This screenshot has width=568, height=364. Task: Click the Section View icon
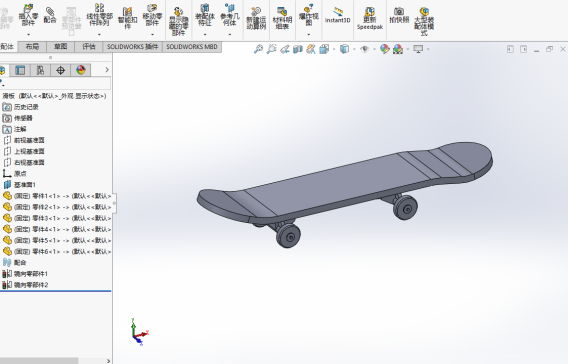[298, 49]
